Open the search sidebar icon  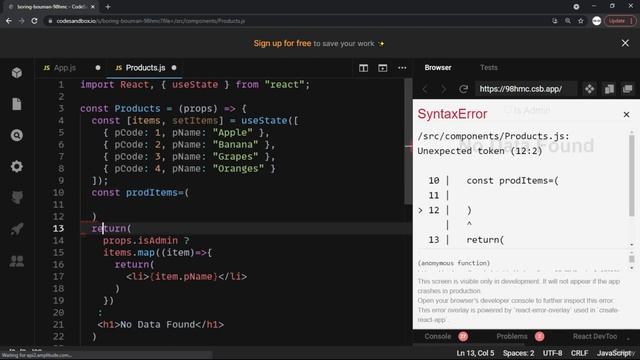pos(17,135)
